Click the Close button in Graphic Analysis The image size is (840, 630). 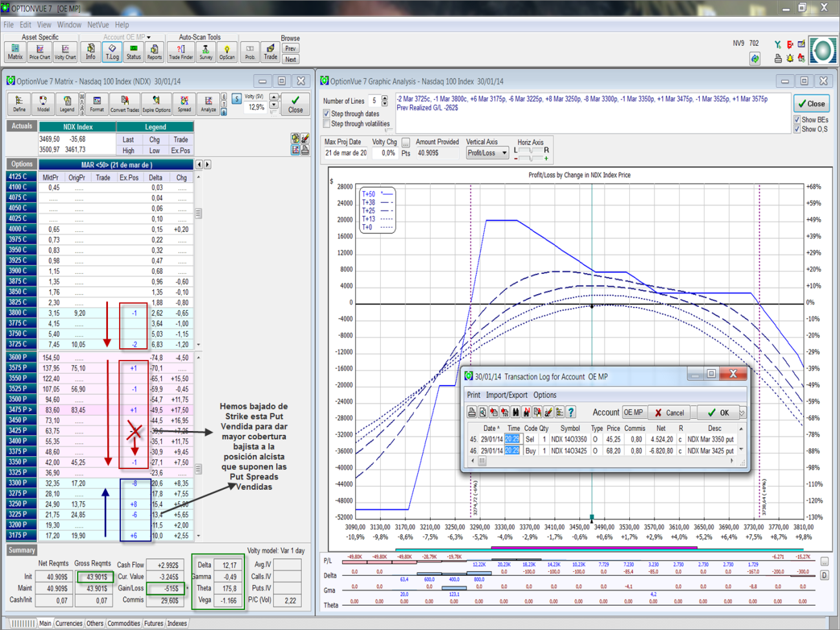[811, 103]
